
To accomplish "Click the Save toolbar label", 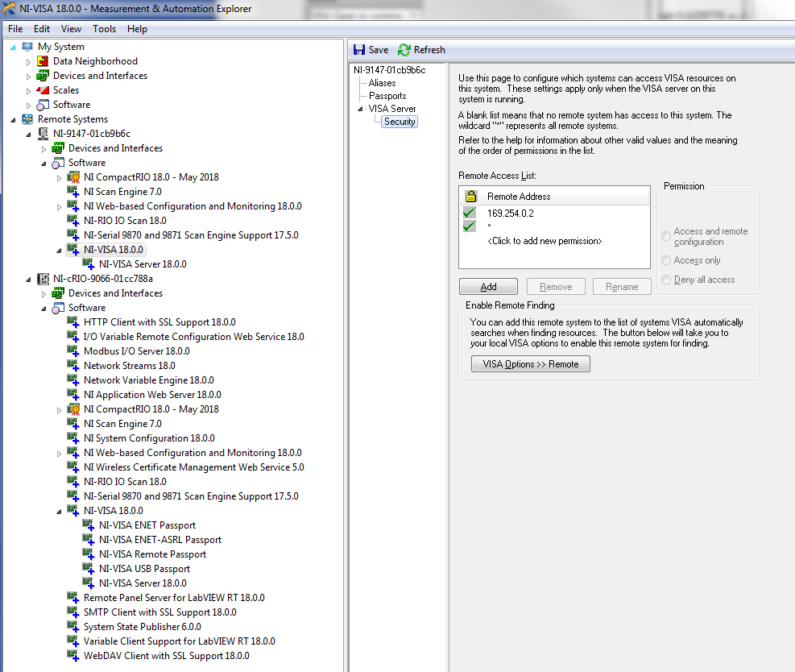I will pos(379,50).
